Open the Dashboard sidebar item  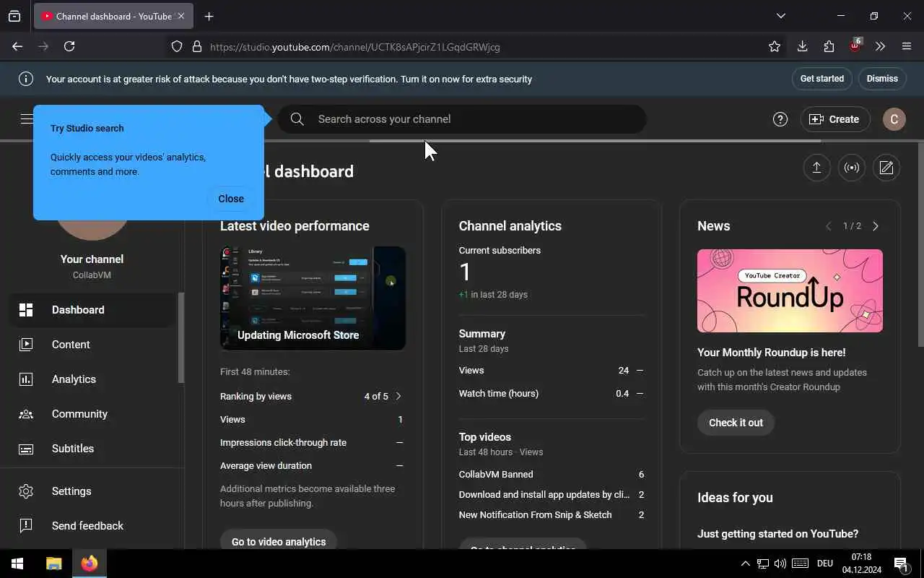pos(92,310)
